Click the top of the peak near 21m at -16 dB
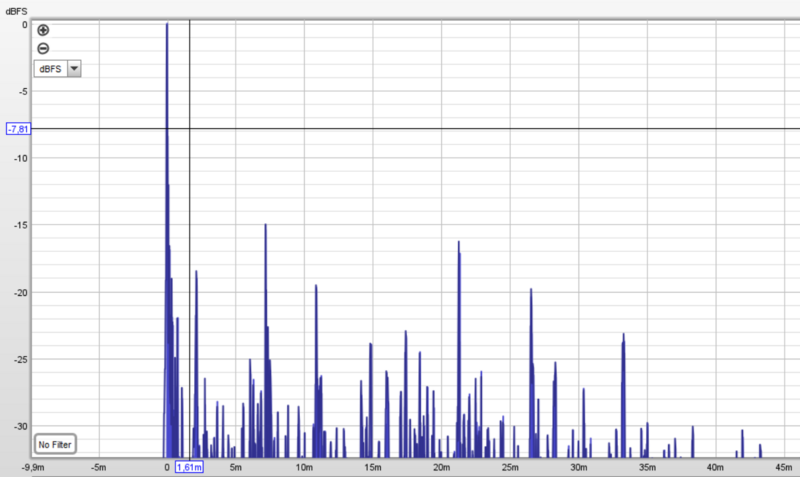 [459, 243]
